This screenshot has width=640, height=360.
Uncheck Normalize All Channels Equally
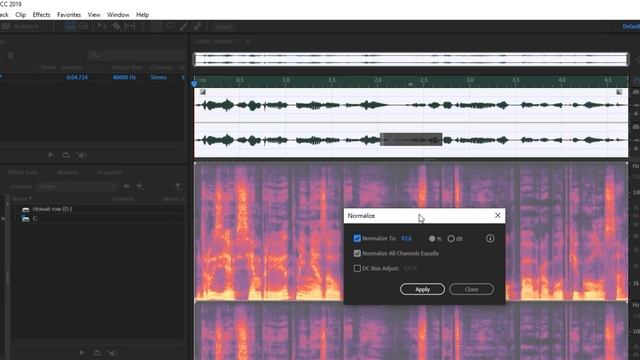(x=357, y=253)
